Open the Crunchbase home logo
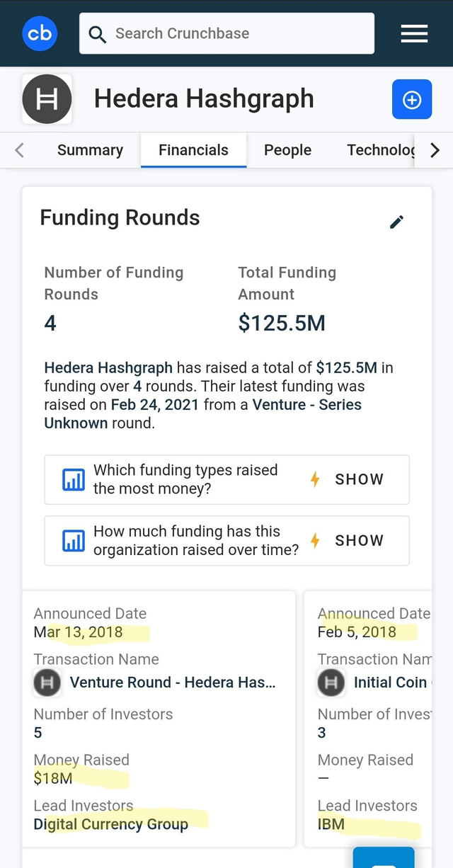 coord(40,33)
